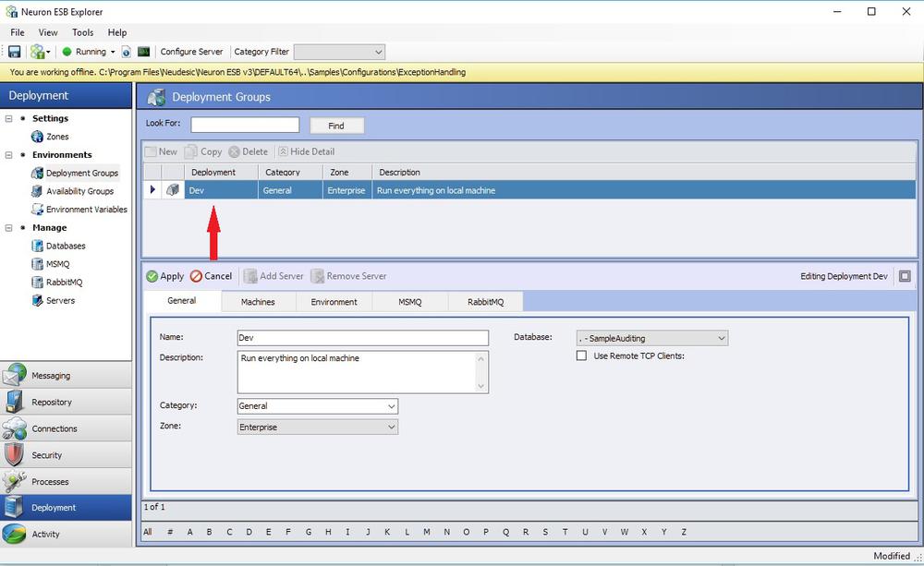Enable Use Remote TCP Clients checkbox

(581, 356)
